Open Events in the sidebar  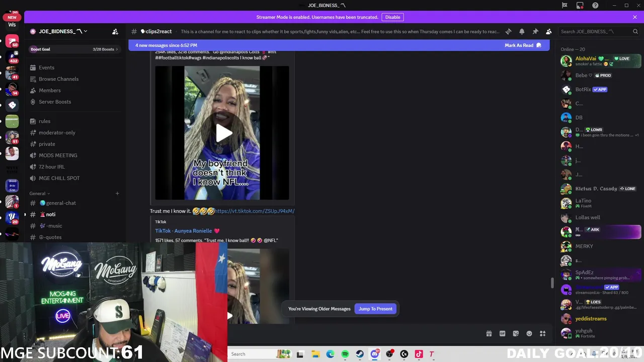click(74, 67)
